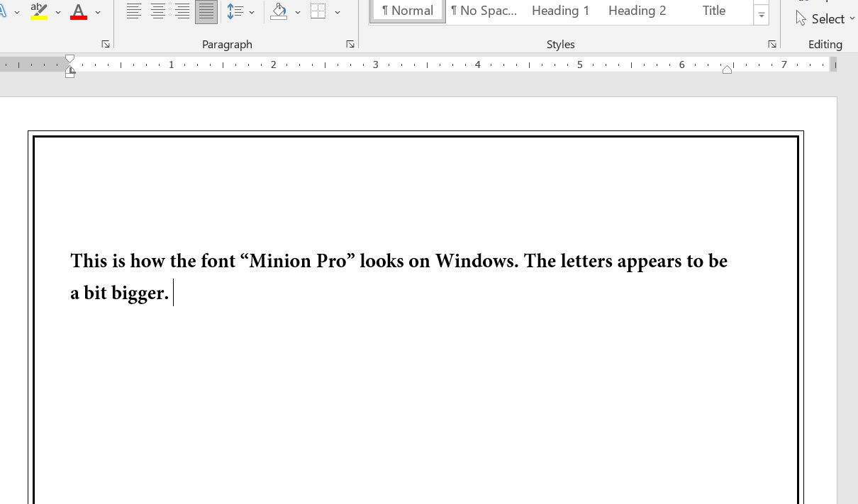Apply the text highlight color
858x504 pixels.
pyautogui.click(x=39, y=11)
